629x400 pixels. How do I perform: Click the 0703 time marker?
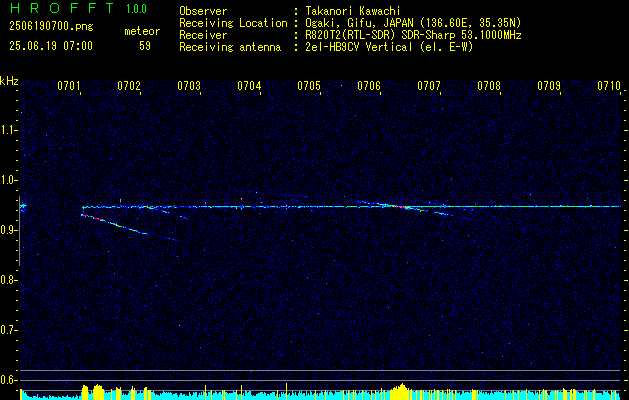[189, 85]
